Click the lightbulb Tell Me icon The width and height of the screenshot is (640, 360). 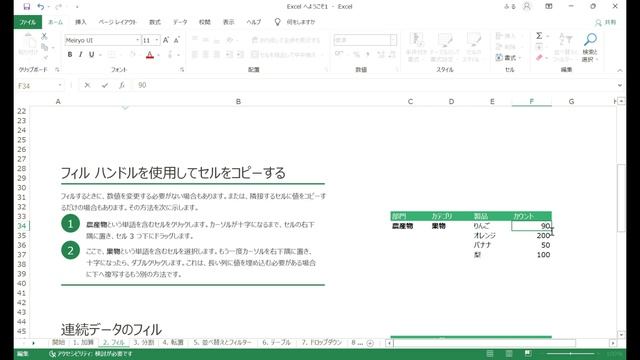click(x=278, y=22)
